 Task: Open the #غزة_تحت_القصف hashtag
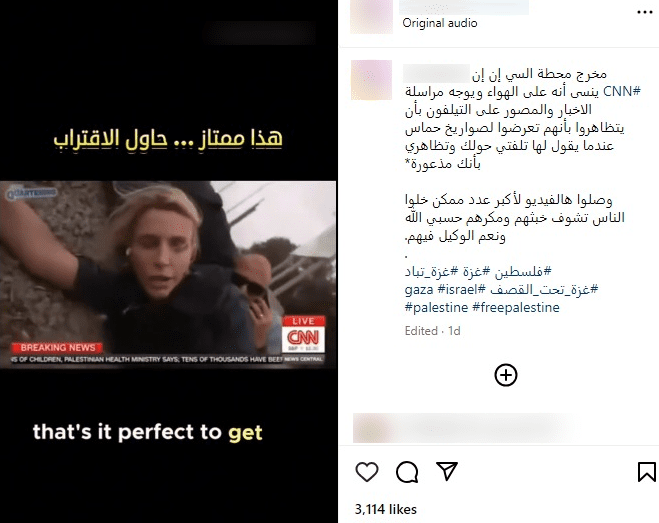pyautogui.click(x=544, y=289)
